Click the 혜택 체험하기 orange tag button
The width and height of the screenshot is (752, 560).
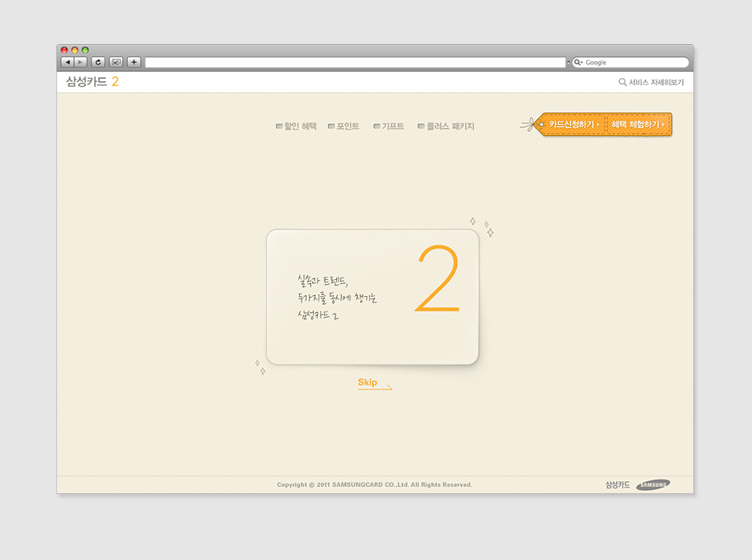(637, 125)
